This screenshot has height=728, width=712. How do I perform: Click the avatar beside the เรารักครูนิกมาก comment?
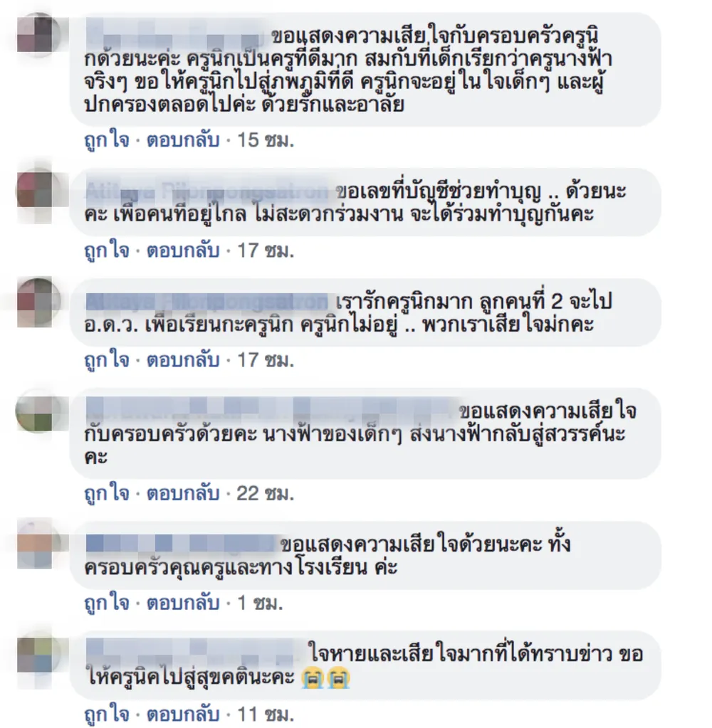click(x=39, y=302)
